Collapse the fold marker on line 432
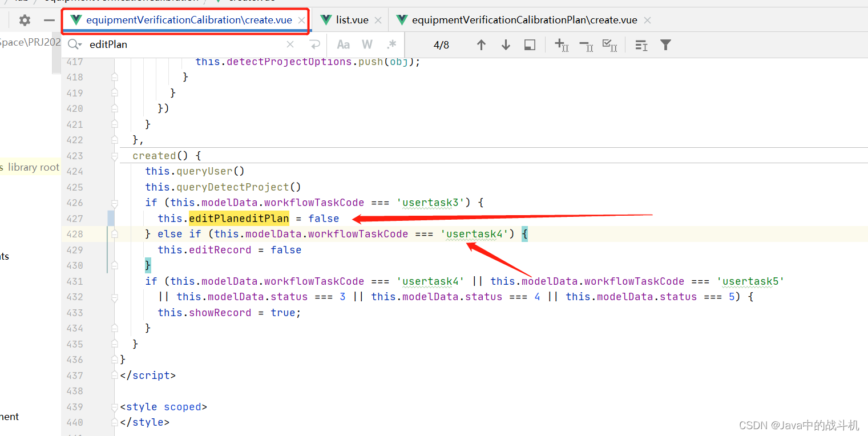Image resolution: width=868 pixels, height=436 pixels. pos(115,297)
